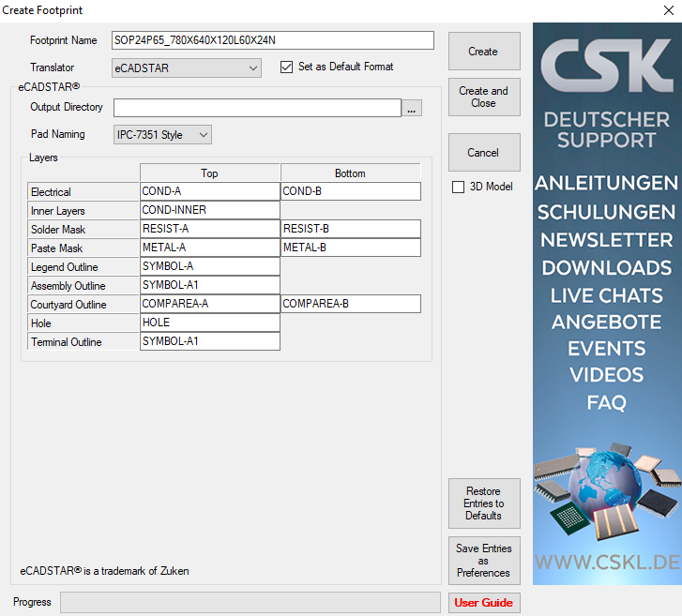Close the Create Footprint window

point(669,10)
